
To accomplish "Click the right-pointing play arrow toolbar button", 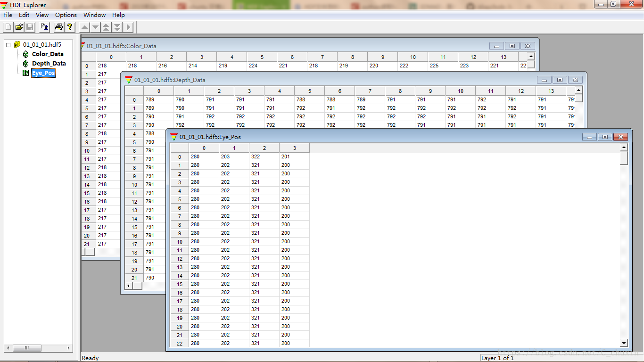I will pyautogui.click(x=128, y=27).
